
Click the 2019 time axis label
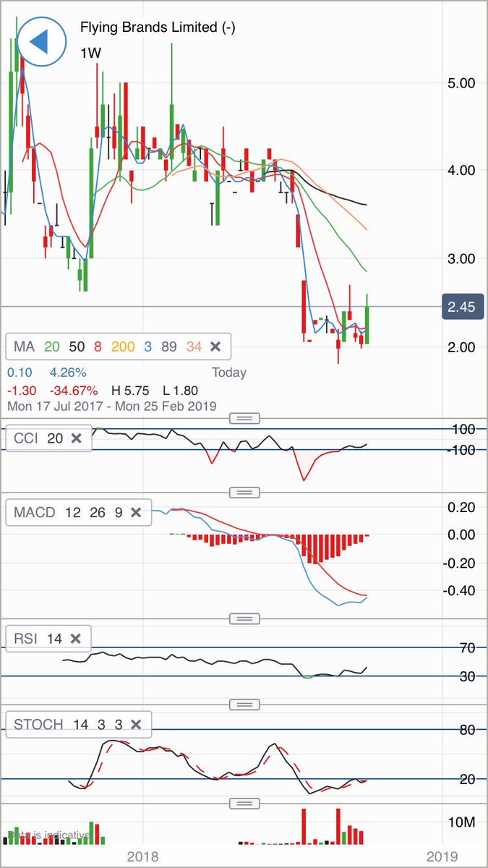tap(441, 856)
